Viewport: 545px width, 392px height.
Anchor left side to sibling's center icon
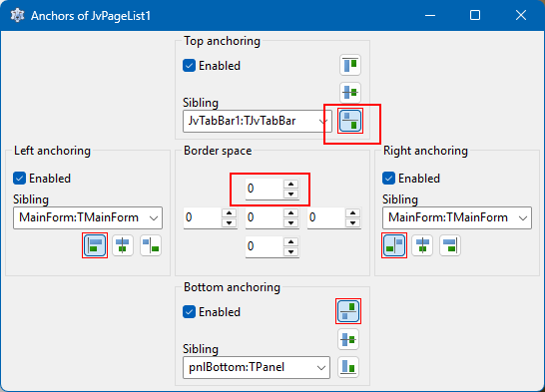coord(123,245)
